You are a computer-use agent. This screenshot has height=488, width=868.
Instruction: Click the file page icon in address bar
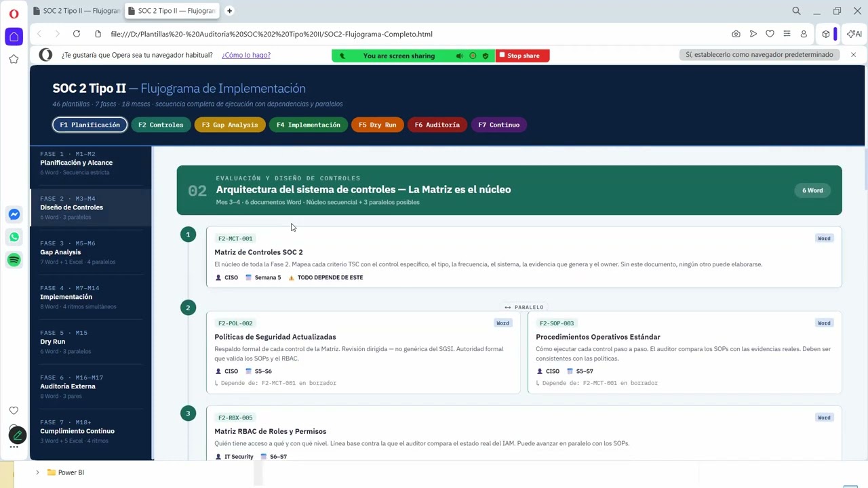(98, 34)
